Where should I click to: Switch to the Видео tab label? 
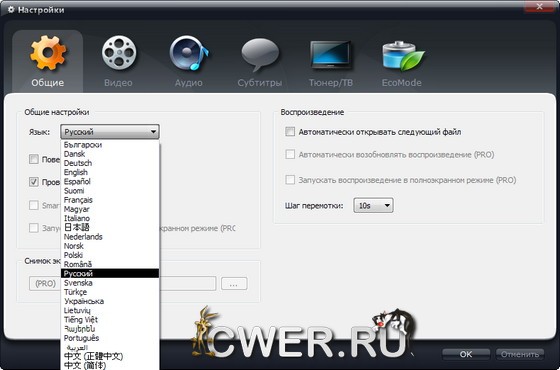click(x=118, y=83)
